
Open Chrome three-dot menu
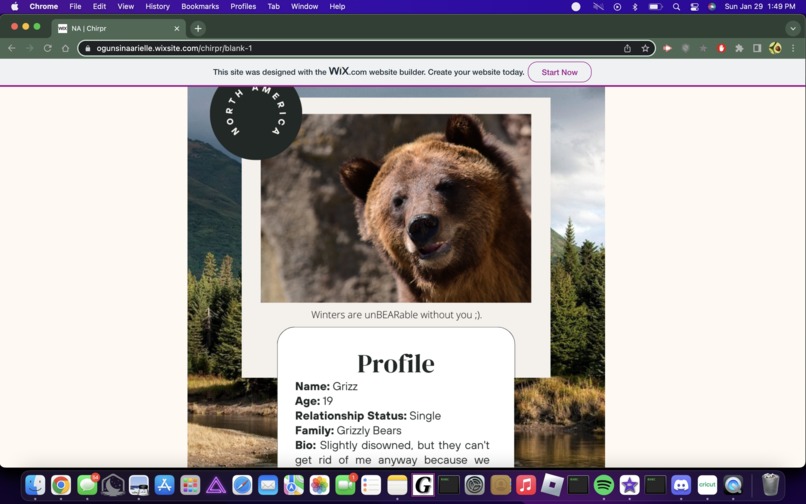click(793, 48)
